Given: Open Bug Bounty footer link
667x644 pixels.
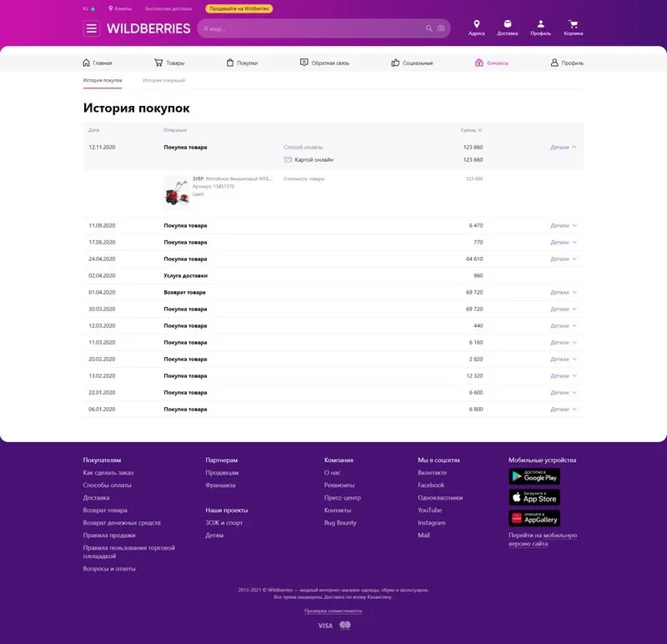Looking at the screenshot, I should point(340,523).
